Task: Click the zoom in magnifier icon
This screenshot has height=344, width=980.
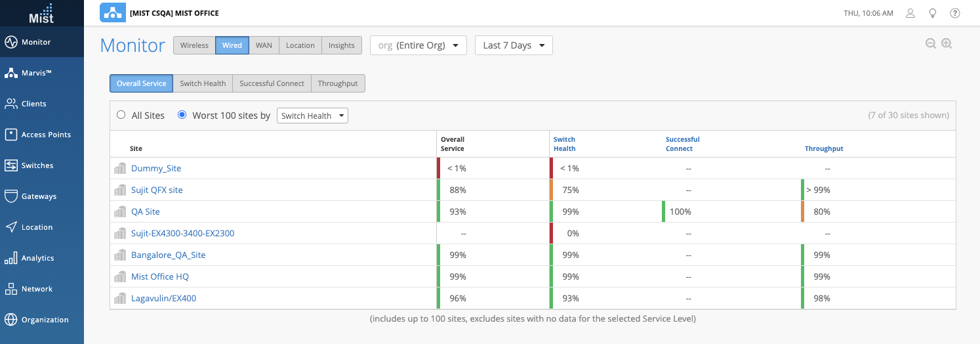Action: [946, 44]
